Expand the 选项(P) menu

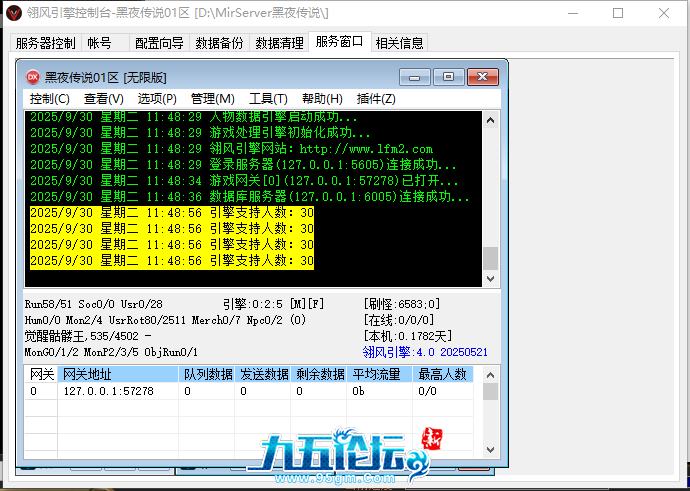point(157,99)
